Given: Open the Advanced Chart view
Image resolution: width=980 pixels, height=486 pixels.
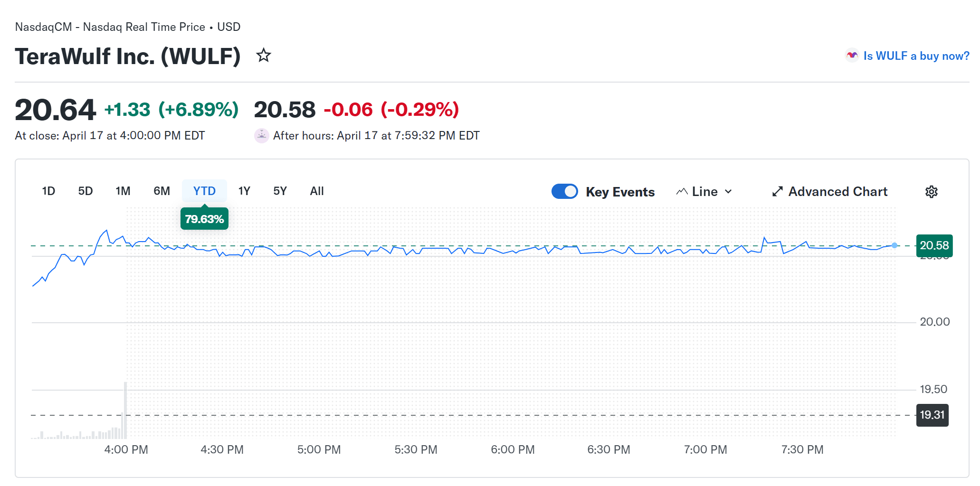Looking at the screenshot, I should point(837,192).
